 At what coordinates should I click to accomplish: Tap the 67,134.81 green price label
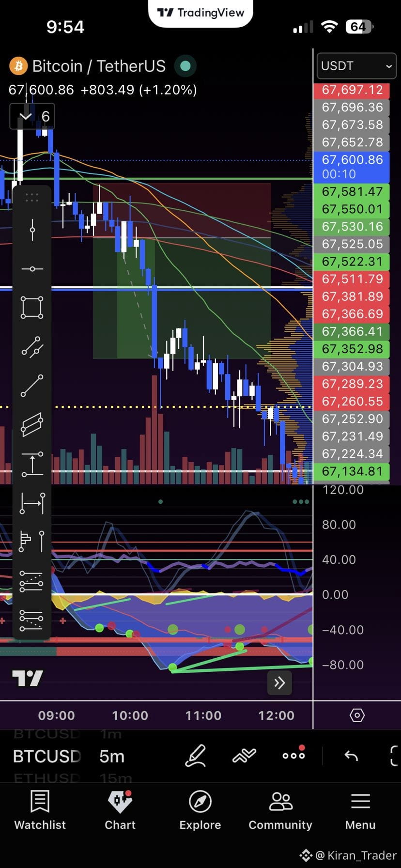pos(352,471)
